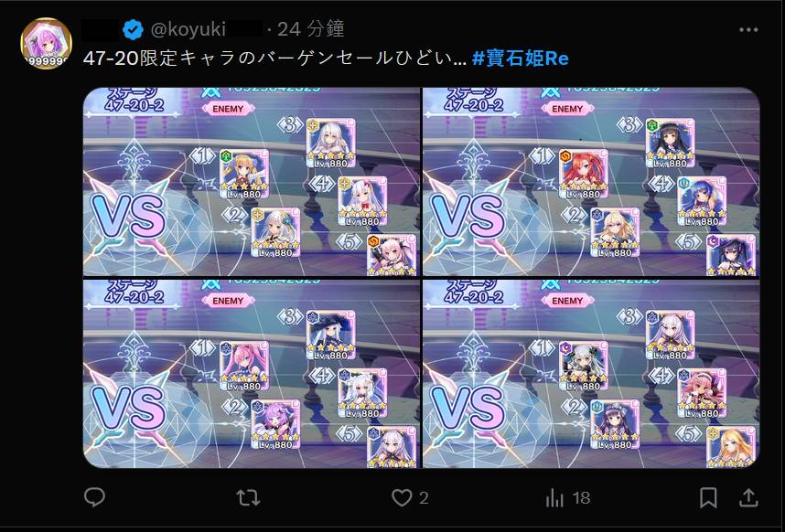This screenshot has width=785, height=532.
Task: Repost this tweet with retweet icon
Action: click(247, 497)
